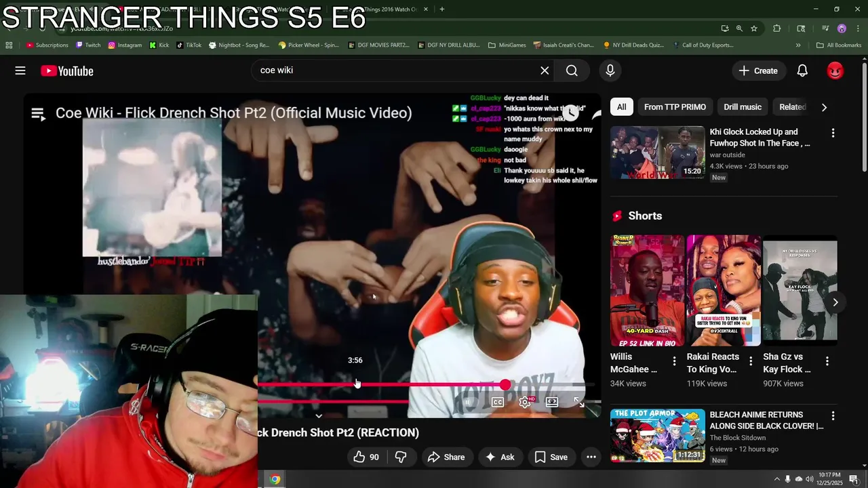Image resolution: width=868 pixels, height=488 pixels.
Task: Open options for 'Sha Gz vs Kay Flock' short
Action: pyautogui.click(x=827, y=361)
